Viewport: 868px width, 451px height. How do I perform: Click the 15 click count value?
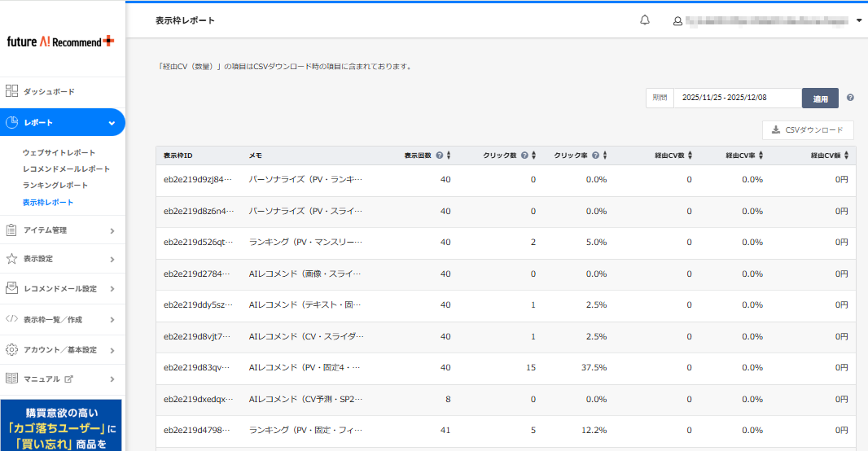531,367
